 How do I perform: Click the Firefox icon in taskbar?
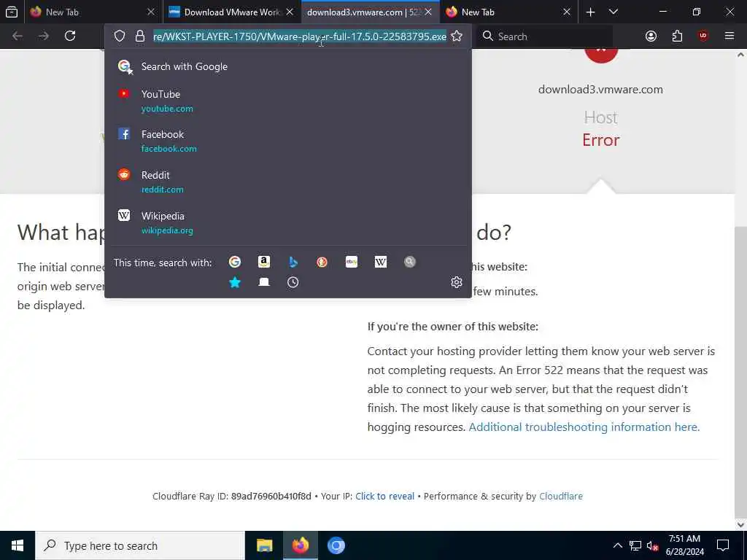click(300, 545)
